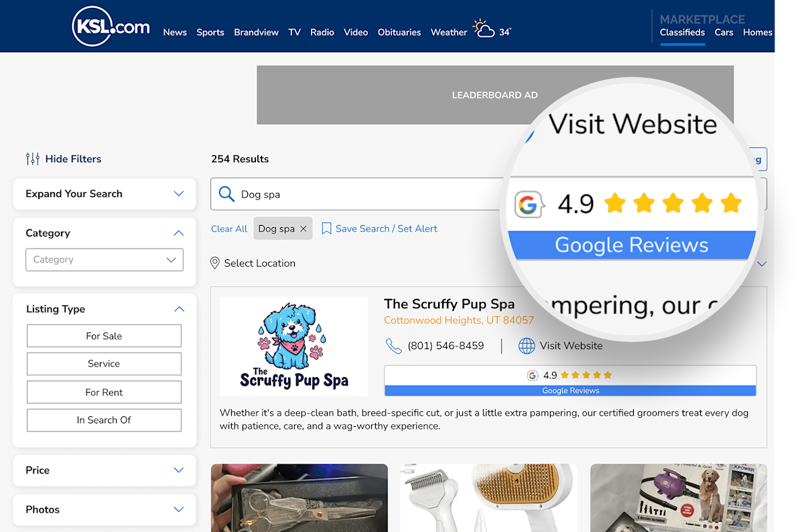Click the bookmark Save Search icon

326,229
